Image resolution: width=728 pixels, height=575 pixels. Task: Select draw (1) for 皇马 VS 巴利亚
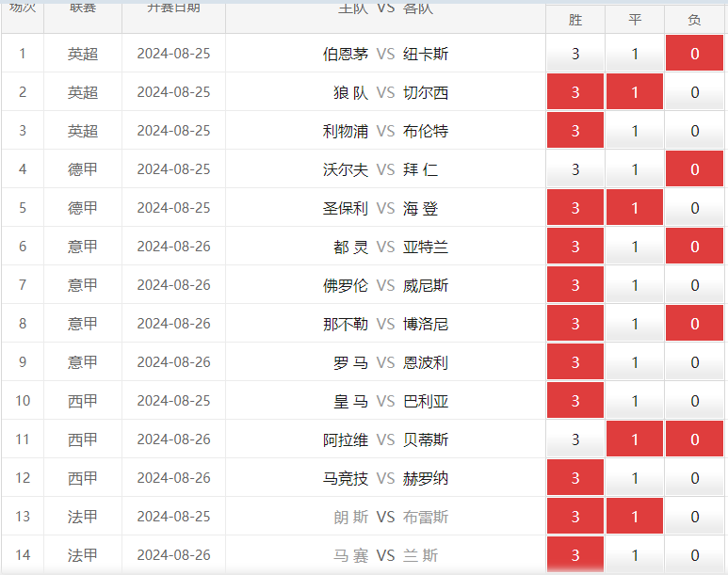point(635,400)
